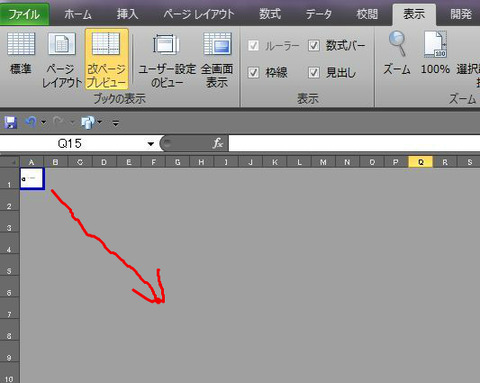Open the Zoom (ズーム) magnifier dialog
The image size is (480, 383).
[397, 53]
